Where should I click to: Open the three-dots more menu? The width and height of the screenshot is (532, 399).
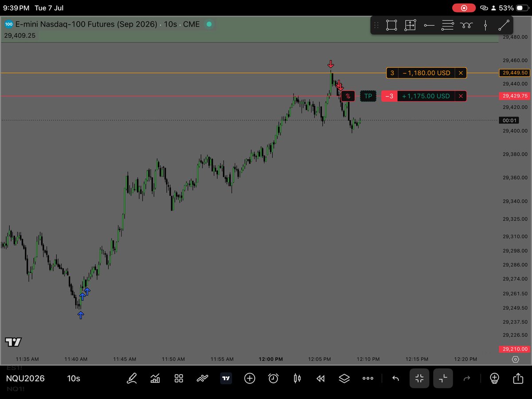[x=368, y=378]
